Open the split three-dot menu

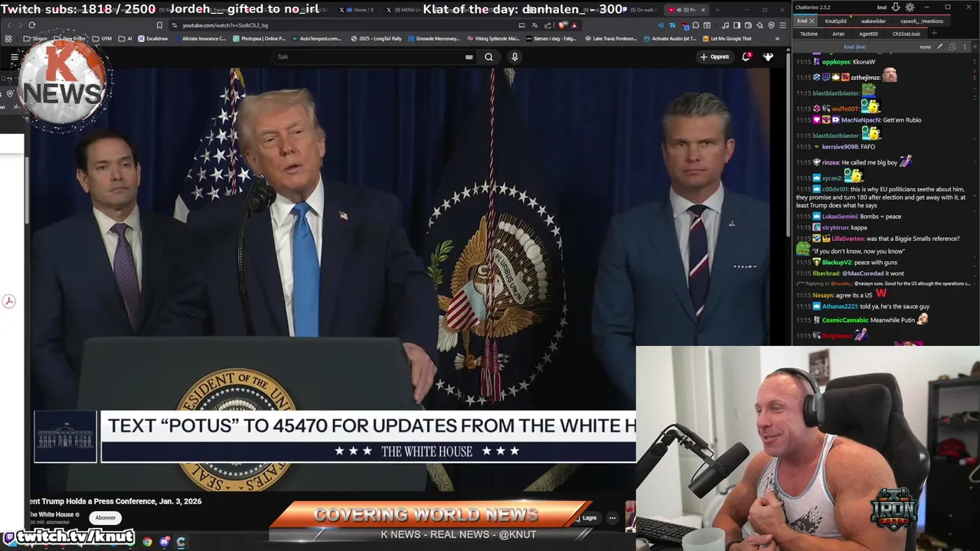[965, 47]
